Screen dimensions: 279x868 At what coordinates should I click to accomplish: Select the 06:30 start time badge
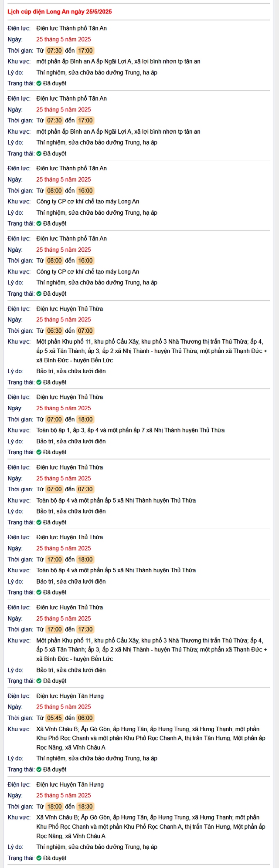coord(54,331)
